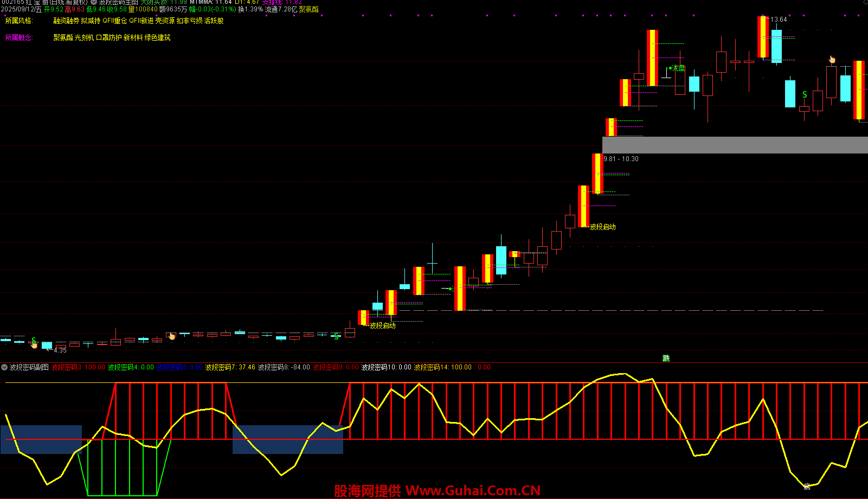This screenshot has width=868, height=499.
Task: Click the QFII重仓 style tag
Action: pyautogui.click(x=115, y=21)
